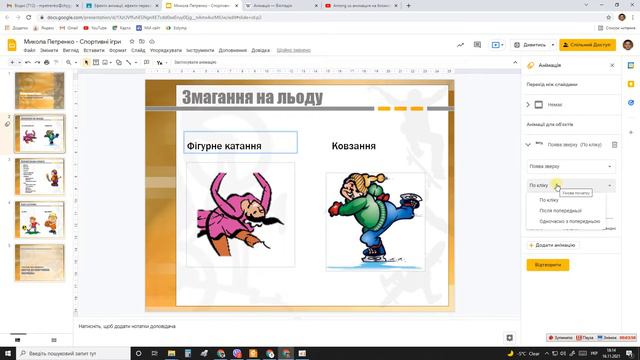Click the cloud save status icon
The image size is (640, 360).
152,42
